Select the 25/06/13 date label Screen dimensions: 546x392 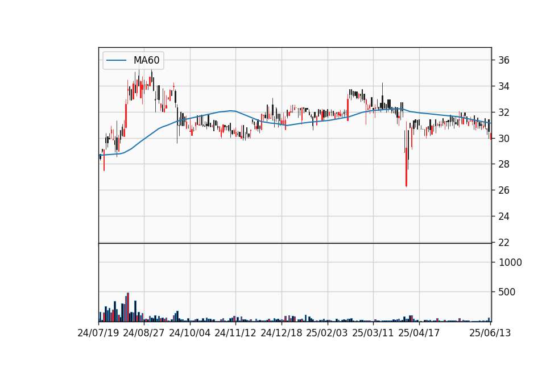490,333
